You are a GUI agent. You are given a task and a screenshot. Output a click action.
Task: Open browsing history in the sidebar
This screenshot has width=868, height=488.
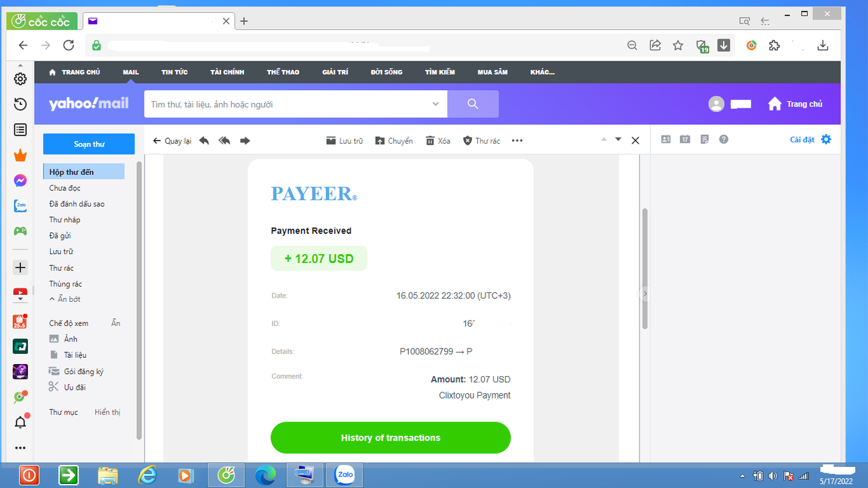tap(20, 104)
